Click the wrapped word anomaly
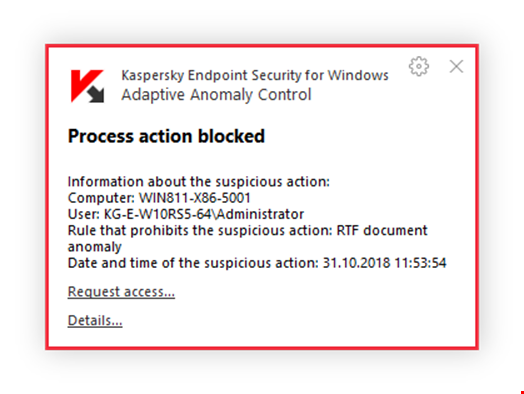 (x=95, y=247)
